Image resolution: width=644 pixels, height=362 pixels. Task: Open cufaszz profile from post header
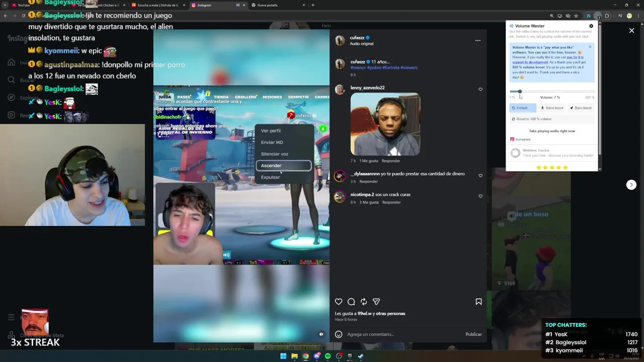click(357, 38)
